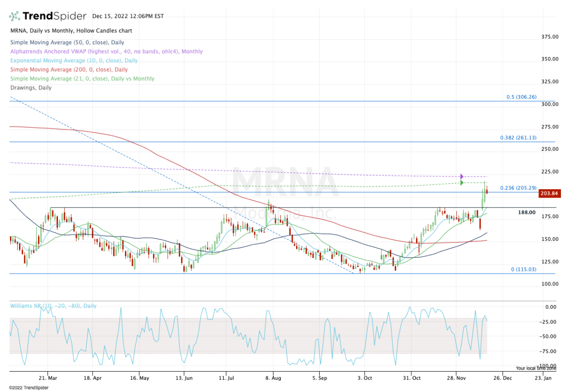Click the 0.236 (205.29) Fibonacci level label

point(518,188)
